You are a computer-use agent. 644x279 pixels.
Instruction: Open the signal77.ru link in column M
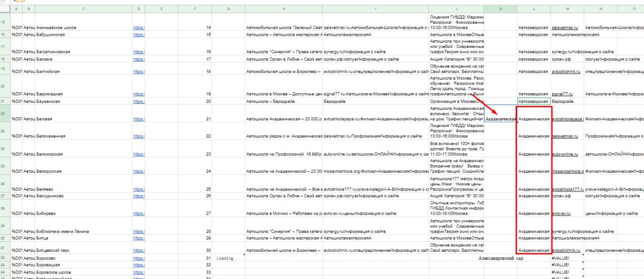562,94
